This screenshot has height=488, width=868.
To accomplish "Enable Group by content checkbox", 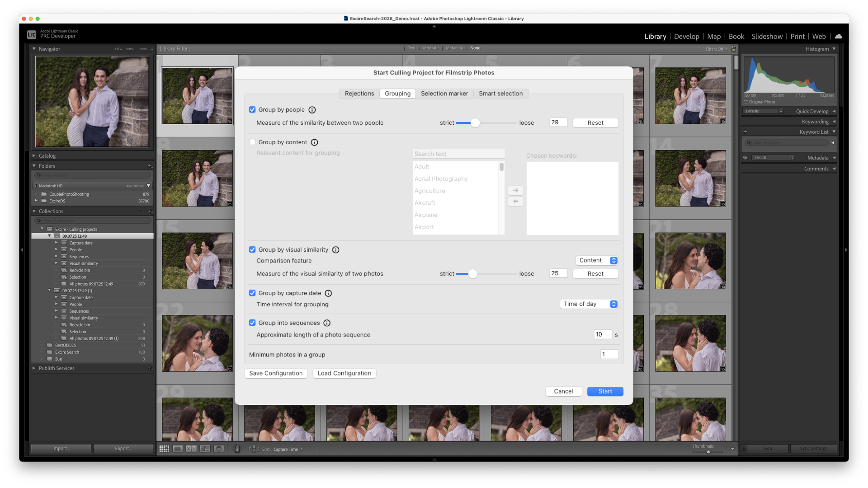I will [x=252, y=142].
